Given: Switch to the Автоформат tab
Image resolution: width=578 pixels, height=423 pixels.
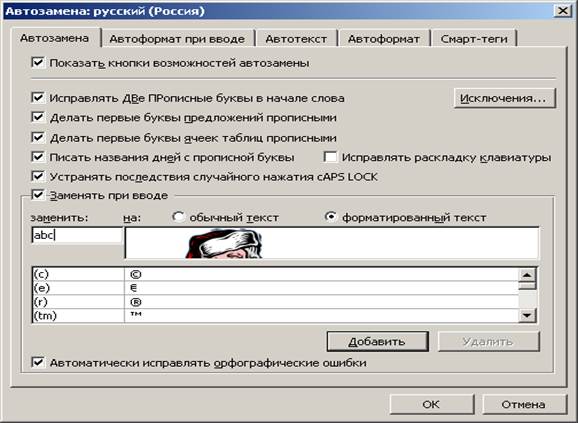Looking at the screenshot, I should 383,39.
